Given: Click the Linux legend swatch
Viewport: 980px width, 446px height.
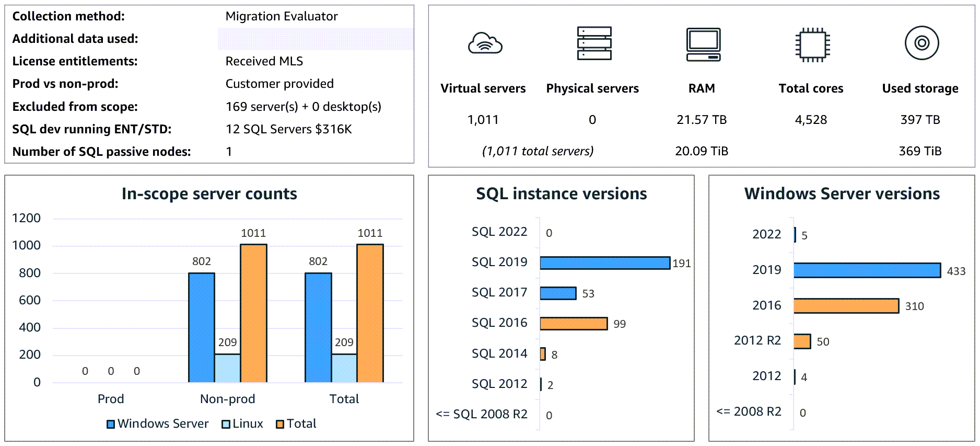Looking at the screenshot, I should [x=226, y=424].
